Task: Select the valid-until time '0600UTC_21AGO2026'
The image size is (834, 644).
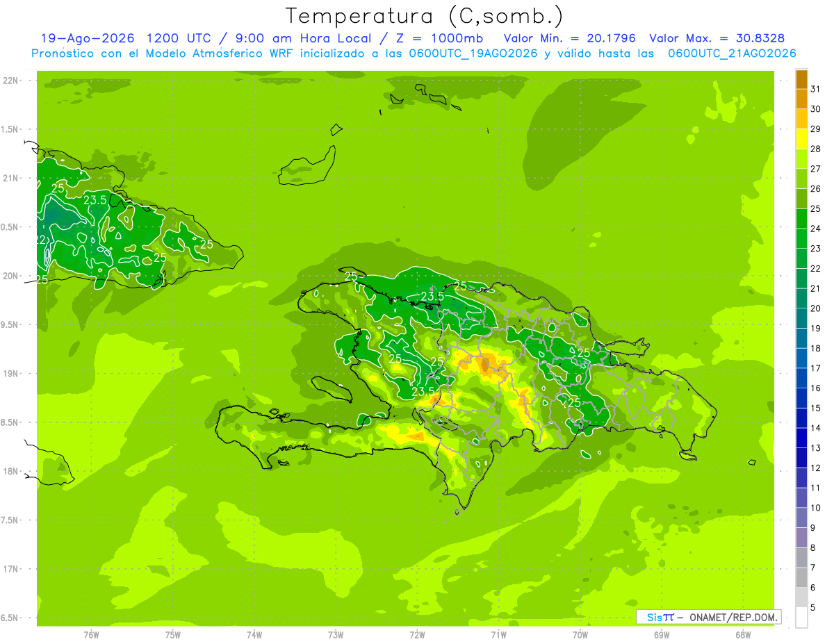Action: 732,53
